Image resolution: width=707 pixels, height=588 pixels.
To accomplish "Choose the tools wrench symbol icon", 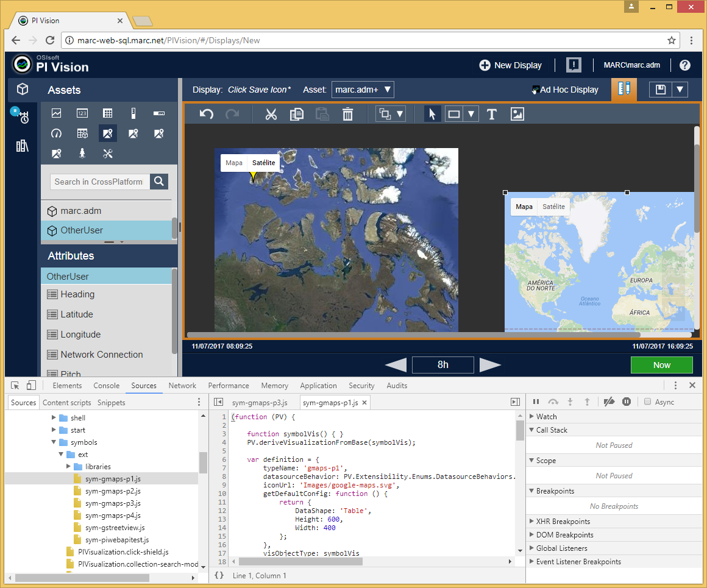I will [108, 154].
